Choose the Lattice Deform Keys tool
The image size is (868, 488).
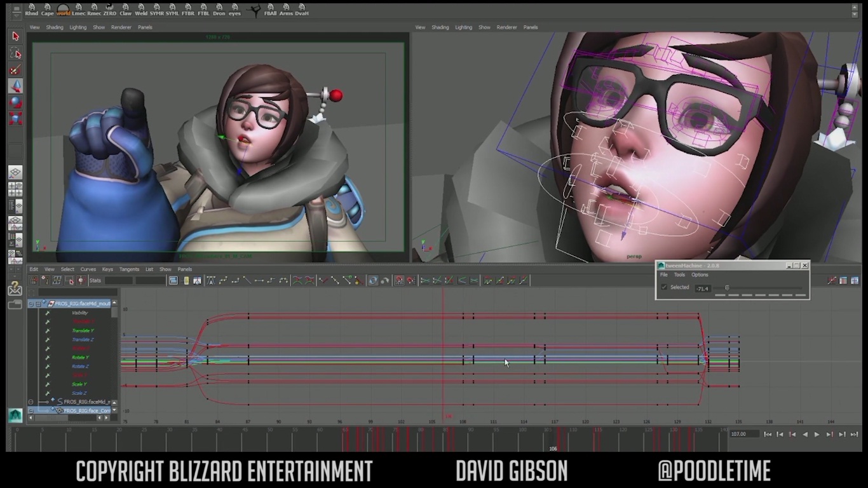57,280
